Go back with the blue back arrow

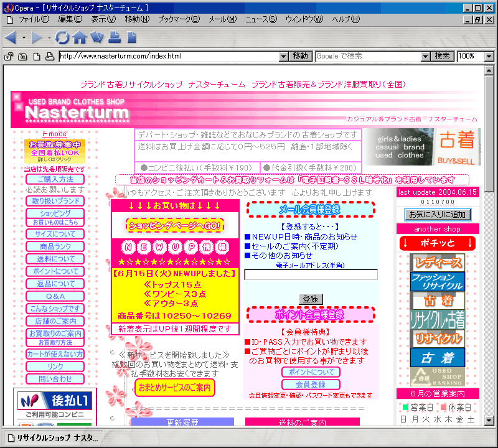11,37
